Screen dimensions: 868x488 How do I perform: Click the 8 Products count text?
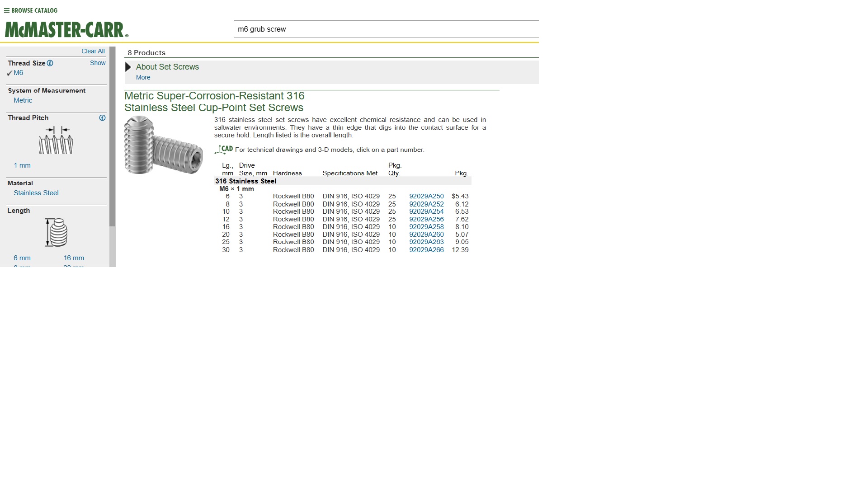coord(146,53)
